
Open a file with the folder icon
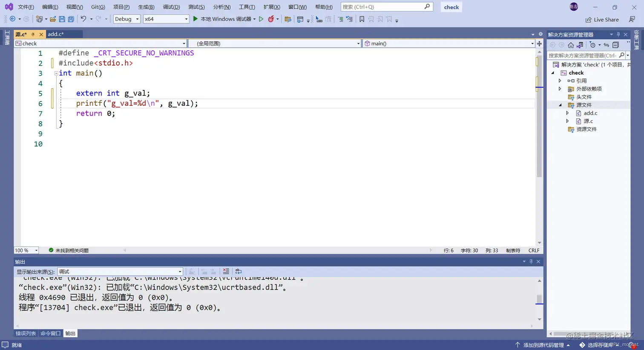[53, 19]
